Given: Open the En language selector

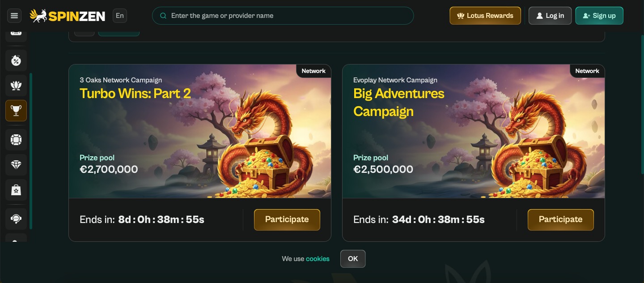Looking at the screenshot, I should (x=120, y=16).
